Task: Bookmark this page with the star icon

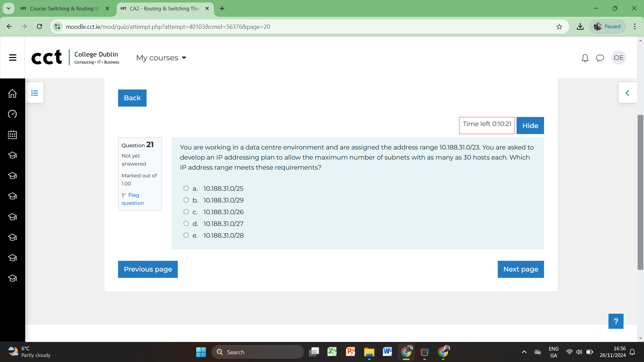Action: pyautogui.click(x=559, y=27)
